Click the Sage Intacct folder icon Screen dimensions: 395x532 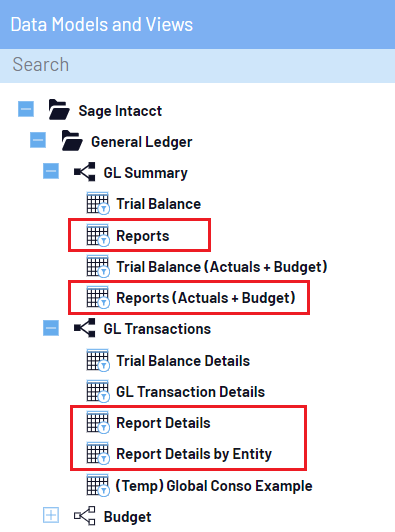coord(59,110)
